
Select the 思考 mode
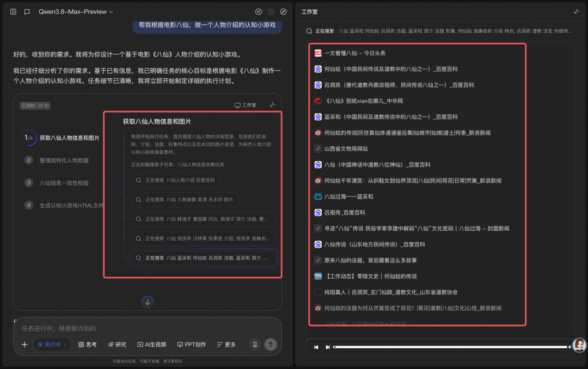click(x=87, y=345)
